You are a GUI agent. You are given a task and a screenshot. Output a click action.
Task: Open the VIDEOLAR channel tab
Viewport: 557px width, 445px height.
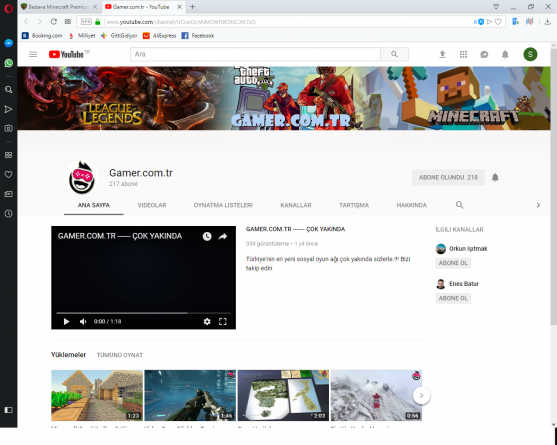(152, 205)
